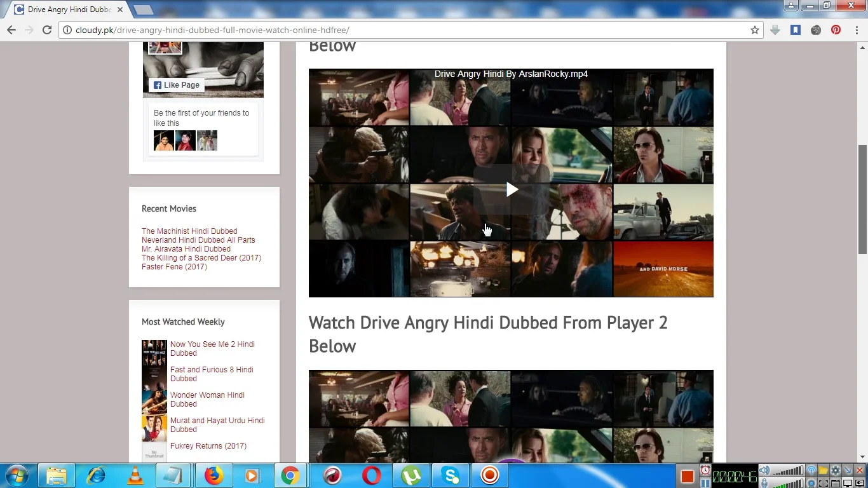Click the Player 2 video thumbnail grid
This screenshot has width=868, height=488.
coord(511,416)
